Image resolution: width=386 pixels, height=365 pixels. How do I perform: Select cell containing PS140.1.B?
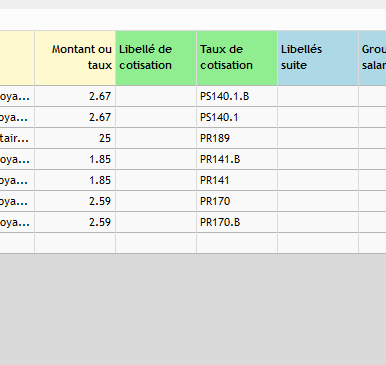pyautogui.click(x=237, y=96)
